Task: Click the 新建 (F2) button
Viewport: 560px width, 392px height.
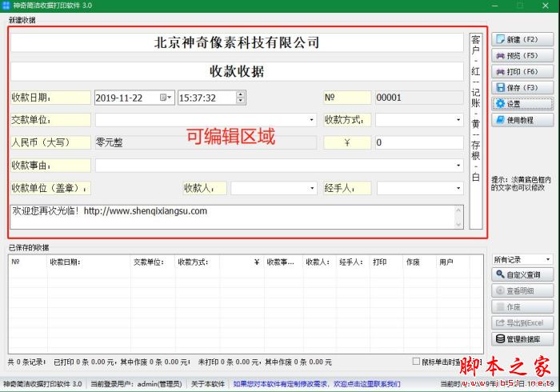Action: pyautogui.click(x=522, y=39)
